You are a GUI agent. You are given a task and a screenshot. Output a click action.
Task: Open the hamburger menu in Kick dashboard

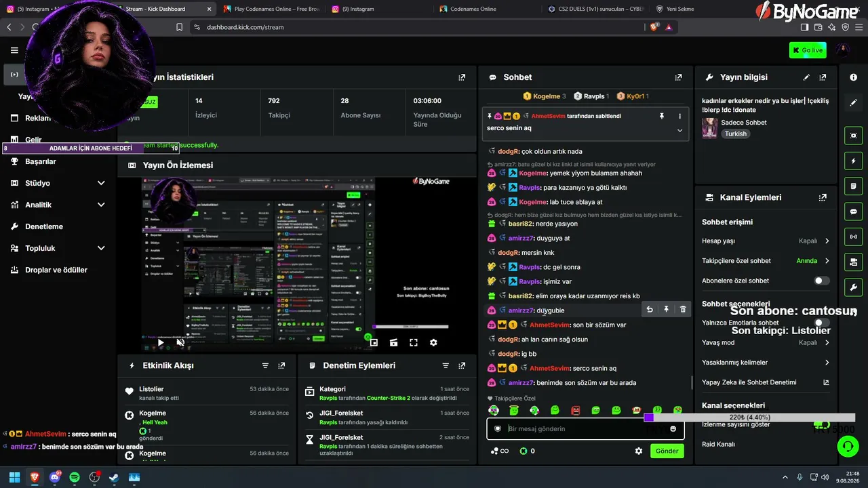[14, 50]
